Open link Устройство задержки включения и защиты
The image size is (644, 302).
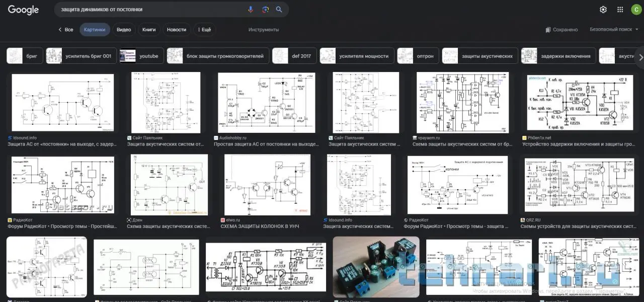579,144
